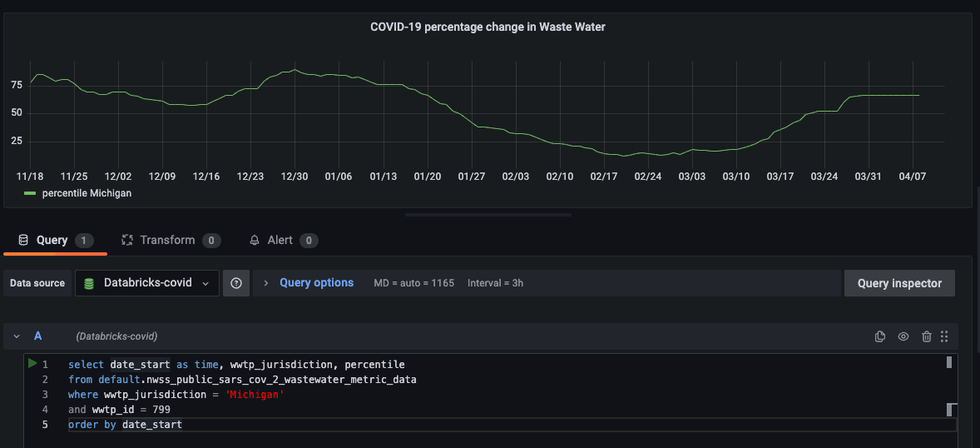
Task: Click the drag handle for query A
Action: (x=944, y=336)
